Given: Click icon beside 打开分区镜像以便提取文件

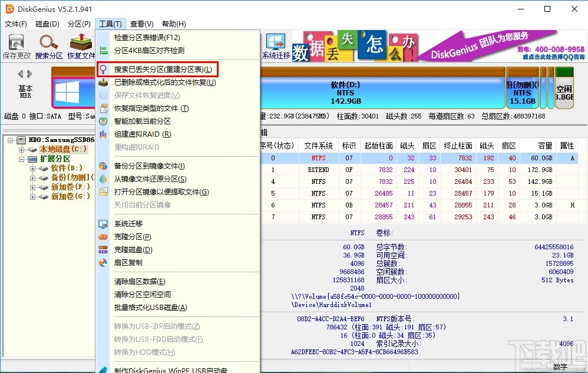Looking at the screenshot, I should point(104,192).
